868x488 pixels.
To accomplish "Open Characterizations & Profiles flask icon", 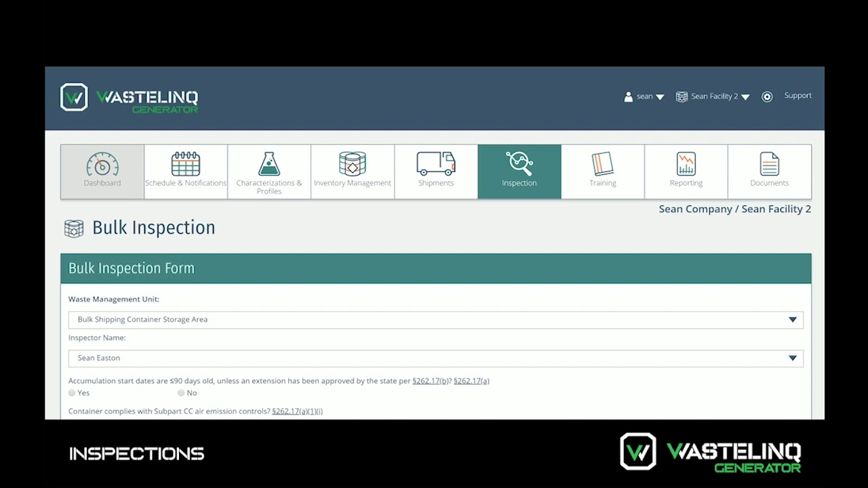I will click(269, 164).
